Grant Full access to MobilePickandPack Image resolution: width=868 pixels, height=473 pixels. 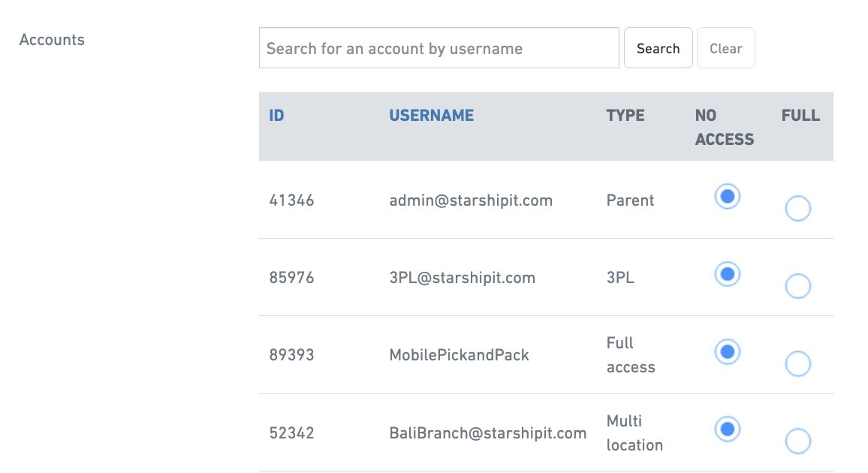(x=797, y=363)
